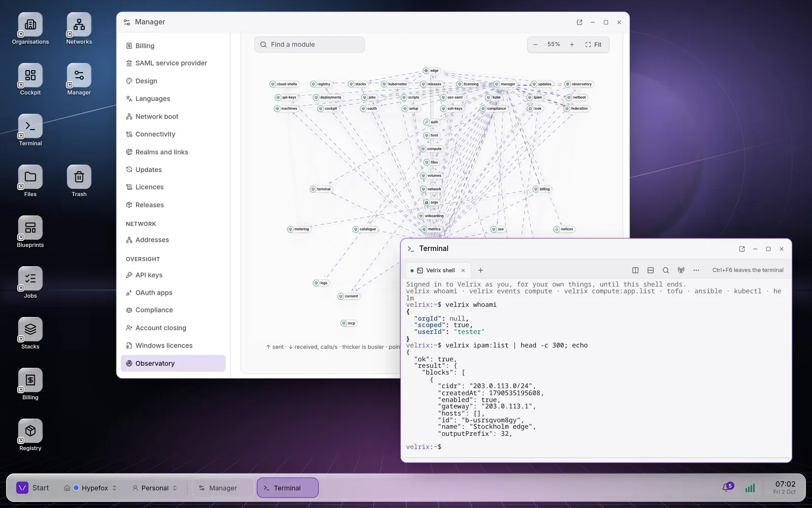Select the edge node in graph
The width and height of the screenshot is (812, 508).
[x=431, y=71]
